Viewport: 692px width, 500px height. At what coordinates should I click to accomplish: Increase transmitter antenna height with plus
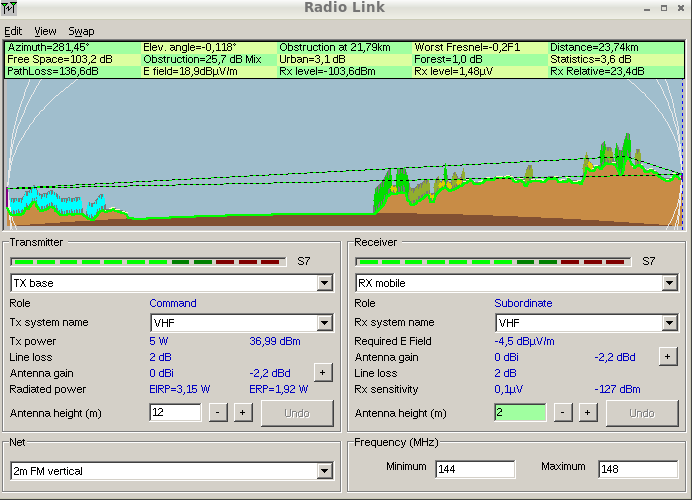click(243, 413)
